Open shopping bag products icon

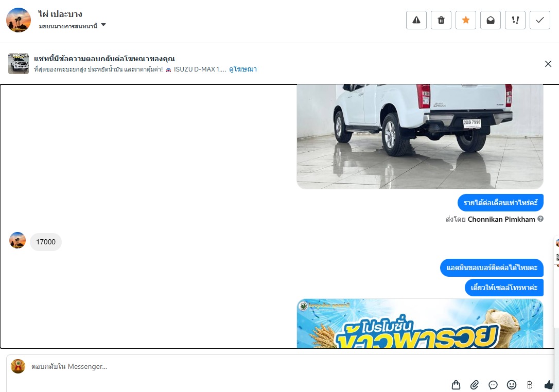(x=456, y=385)
